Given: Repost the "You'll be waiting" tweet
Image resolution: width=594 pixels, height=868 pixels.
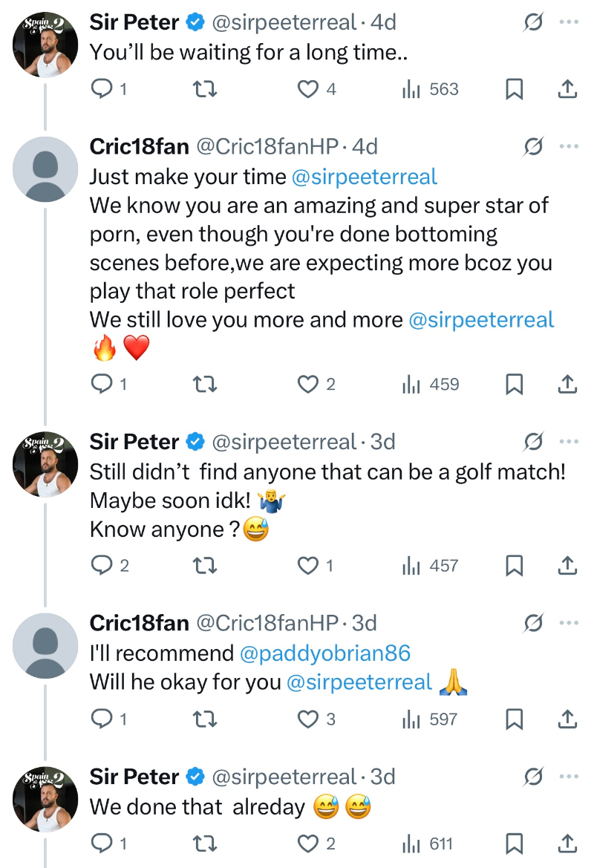Looking at the screenshot, I should click(x=204, y=89).
